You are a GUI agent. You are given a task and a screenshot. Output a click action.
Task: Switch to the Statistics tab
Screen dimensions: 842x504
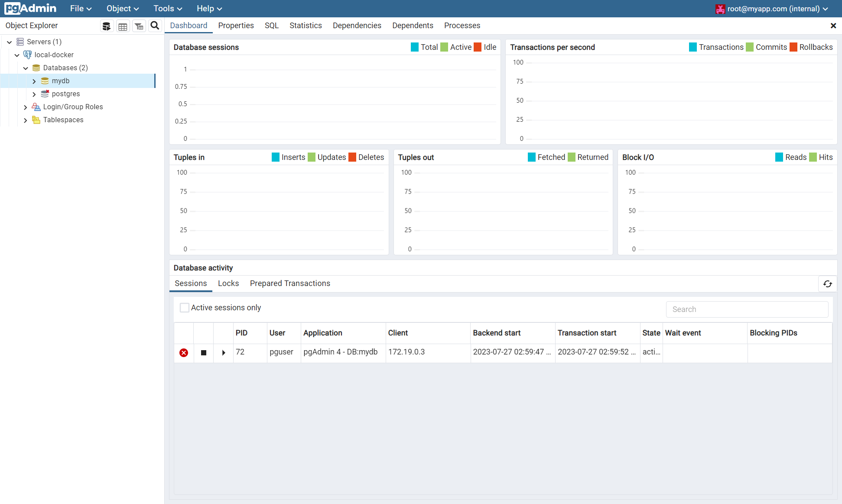[306, 26]
